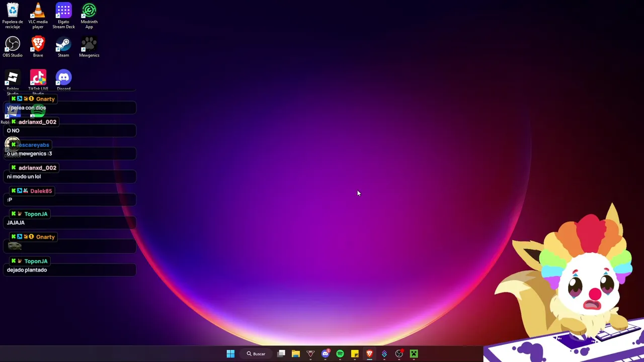This screenshot has width=644, height=362.
Task: Open the Steam desktop shortcut
Action: tap(63, 47)
